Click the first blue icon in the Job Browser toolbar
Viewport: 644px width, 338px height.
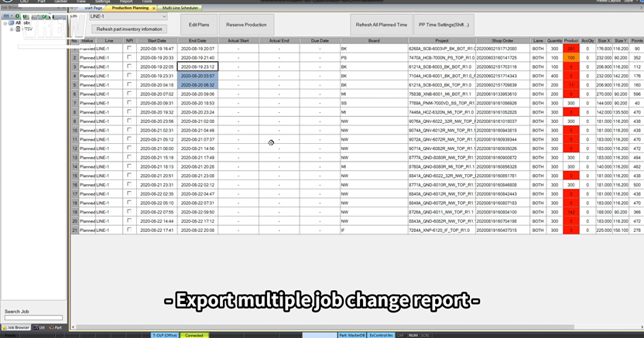coord(5,16)
